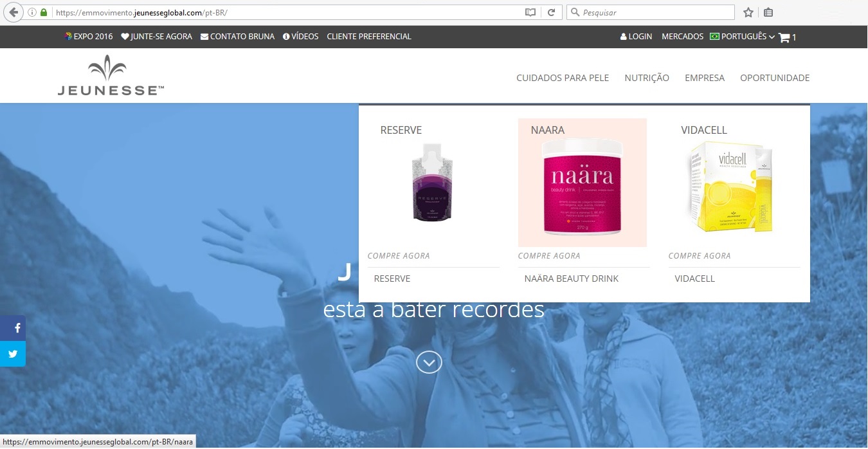Viewport: 868px width, 449px height.
Task: Reload the page with refresh icon
Action: [x=551, y=12]
